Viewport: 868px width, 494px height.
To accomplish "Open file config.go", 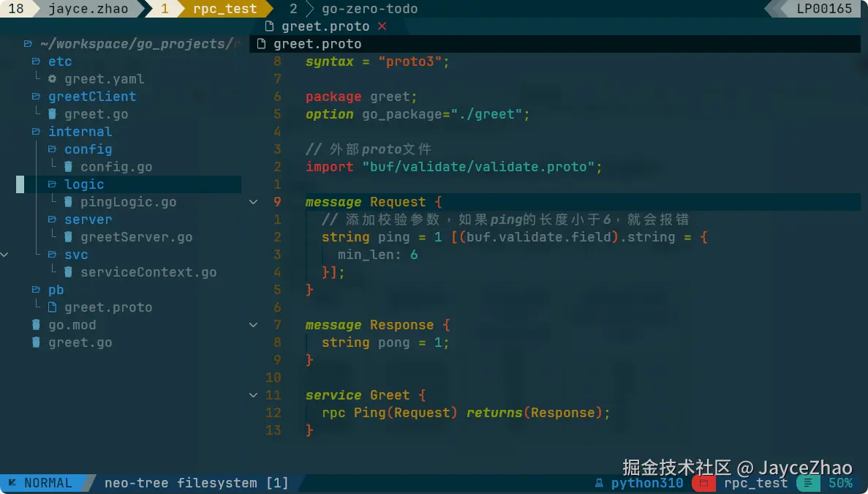I will tap(116, 167).
